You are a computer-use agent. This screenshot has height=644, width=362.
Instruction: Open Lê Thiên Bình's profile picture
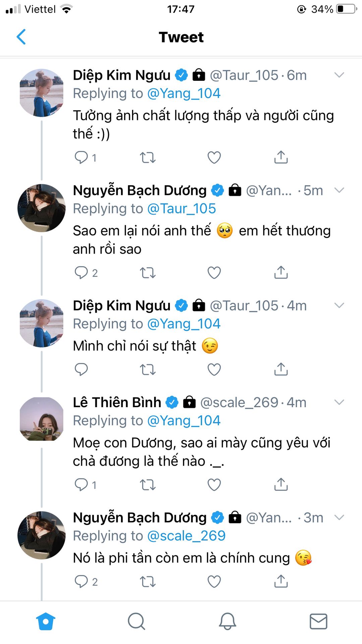(x=42, y=419)
